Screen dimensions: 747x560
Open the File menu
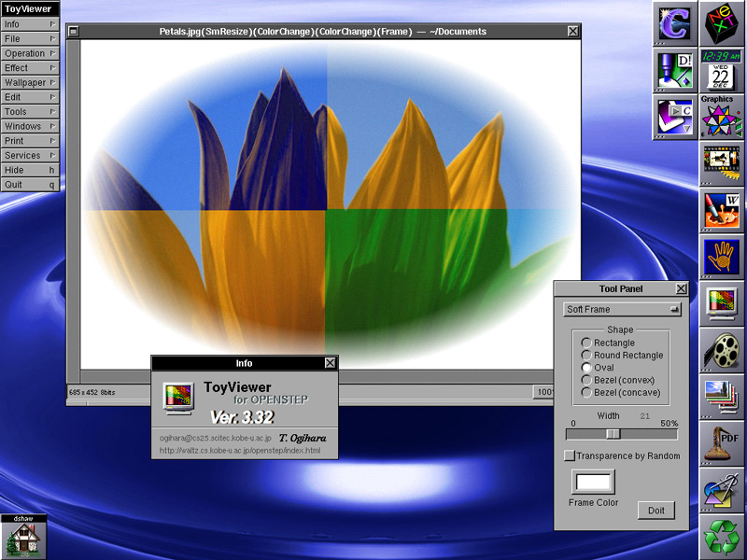click(30, 38)
